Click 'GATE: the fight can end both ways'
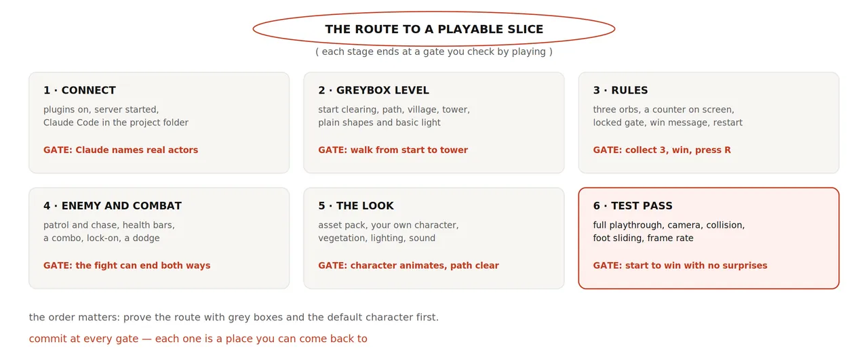Viewport: 868px width, 361px height. coord(127,266)
